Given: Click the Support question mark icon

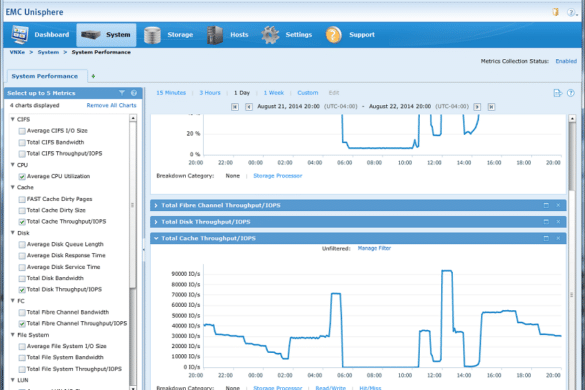Looking at the screenshot, I should pyautogui.click(x=334, y=35).
